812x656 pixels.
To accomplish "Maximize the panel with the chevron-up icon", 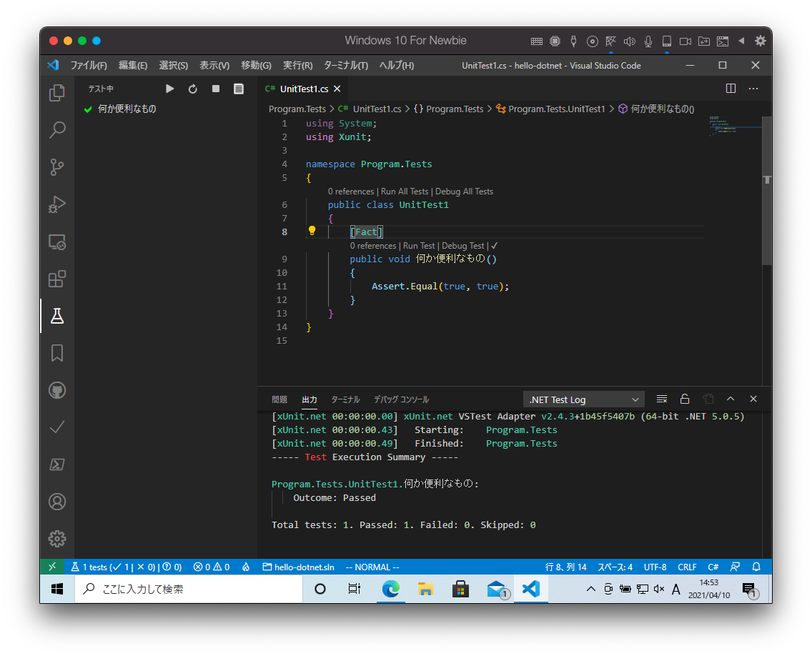I will (731, 399).
